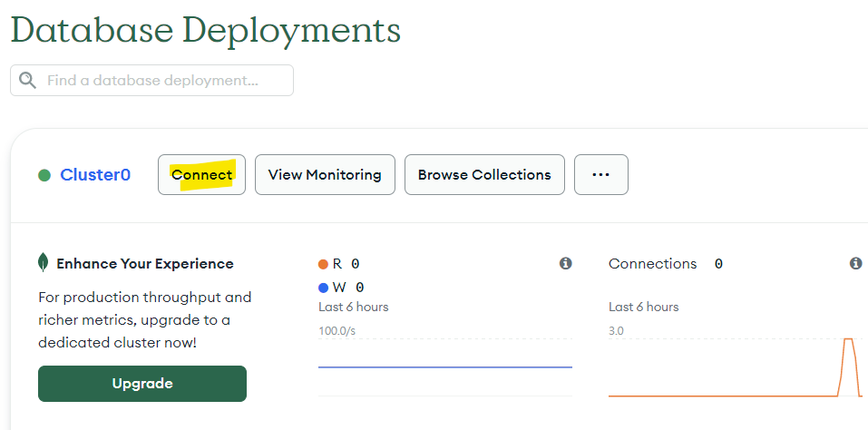Screen dimensions: 868x430
Task: Click the 100.0/s axis label
Action: (x=336, y=331)
